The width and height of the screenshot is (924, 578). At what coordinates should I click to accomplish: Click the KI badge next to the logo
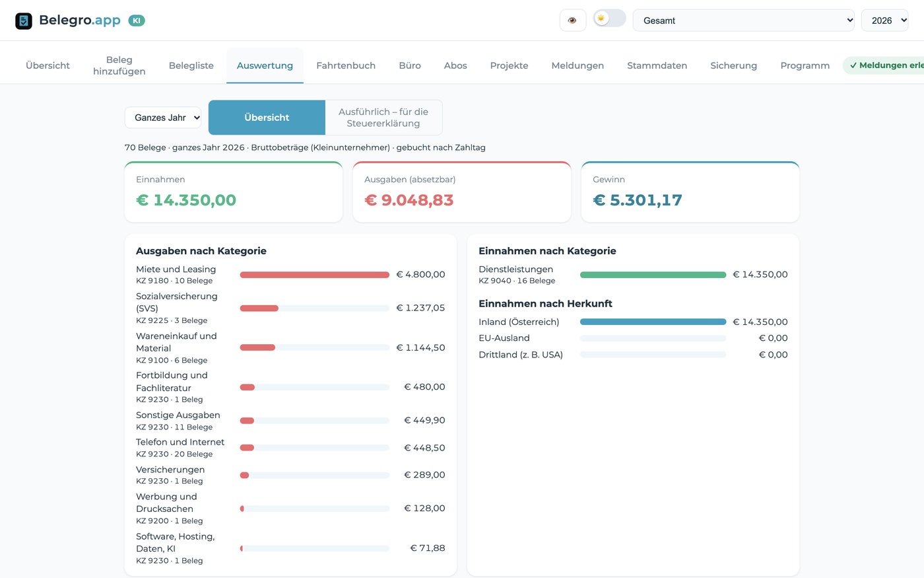pyautogui.click(x=137, y=20)
